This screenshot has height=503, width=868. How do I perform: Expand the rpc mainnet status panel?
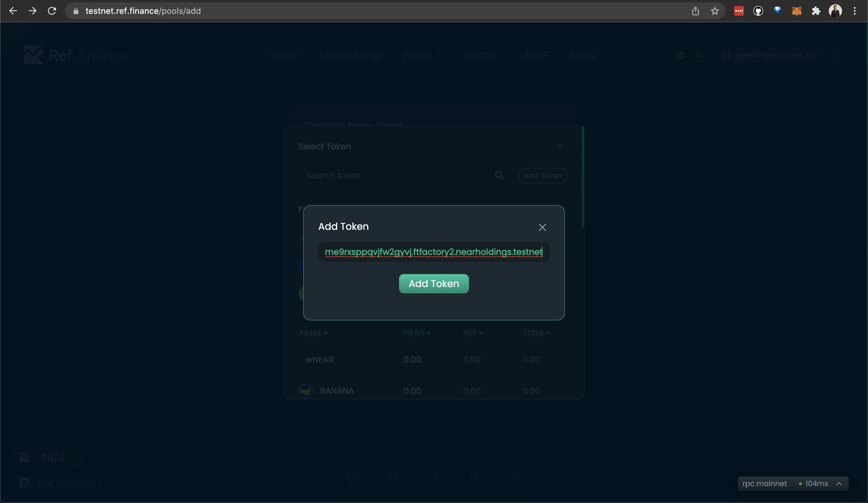point(839,484)
